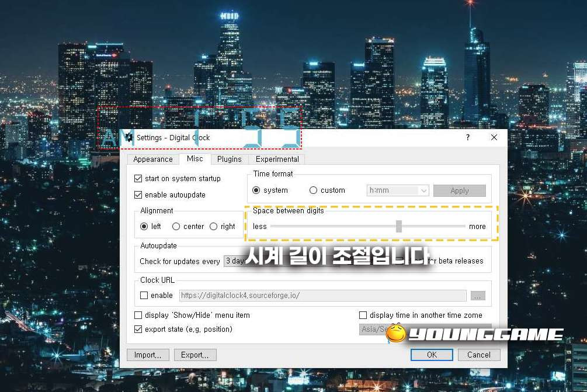Screen dimensions: 587x392
Task: Open the Clock URL browse (...) button
Action: coord(478,296)
